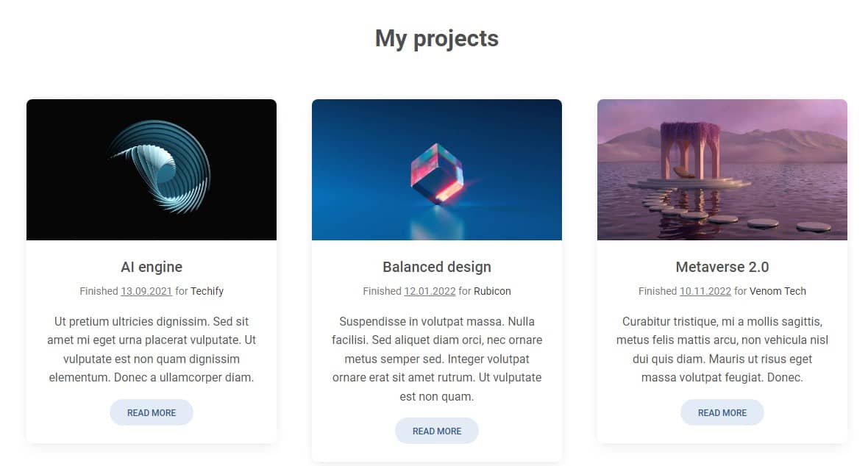Open the Rubicon client name
868x466 pixels.
click(492, 291)
